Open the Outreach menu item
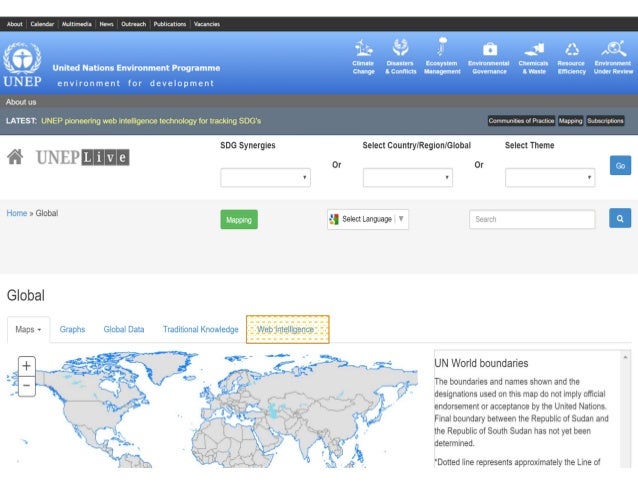Screen dimensions: 638x483 133,24
